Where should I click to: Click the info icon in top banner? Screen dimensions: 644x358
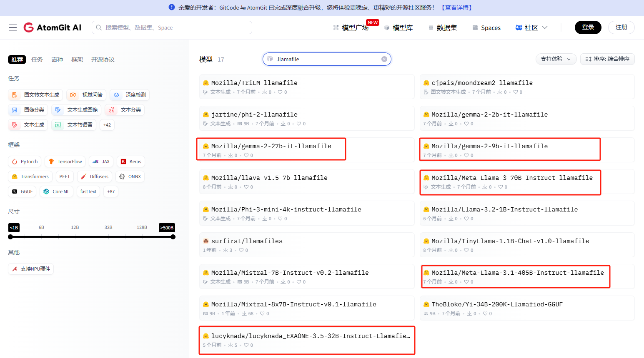(x=172, y=7)
